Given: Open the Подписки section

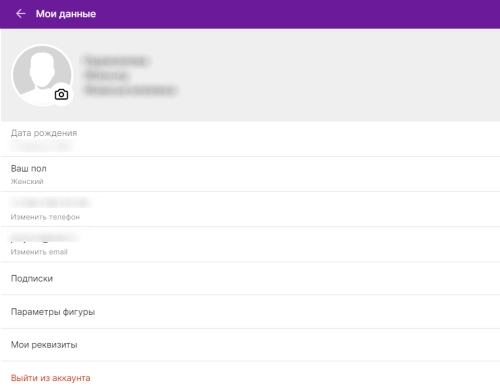Looking at the screenshot, I should [x=250, y=278].
